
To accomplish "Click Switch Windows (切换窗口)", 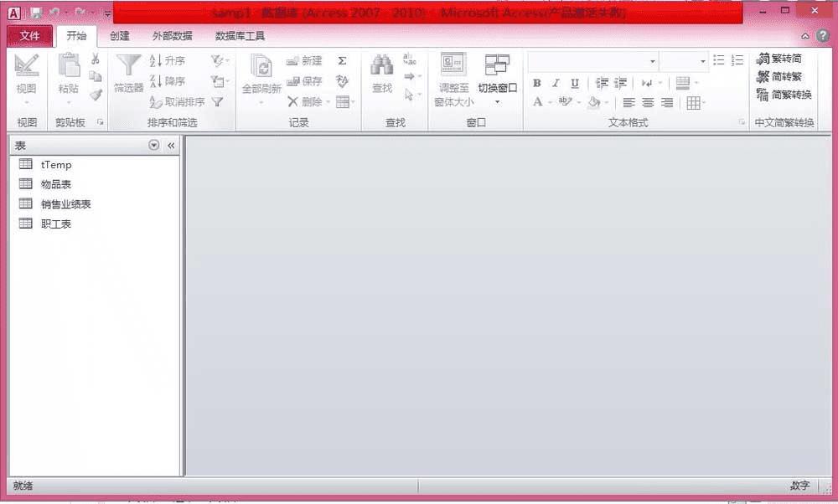I will click(497, 80).
